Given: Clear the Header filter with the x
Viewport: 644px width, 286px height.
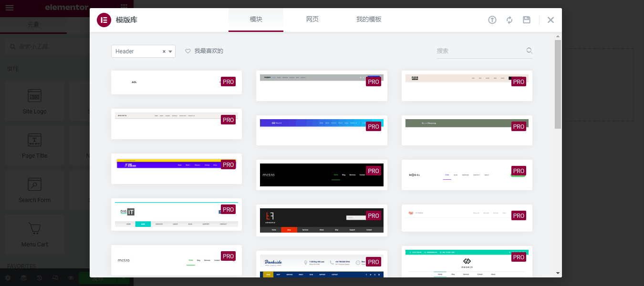Looking at the screenshot, I should coord(164,51).
